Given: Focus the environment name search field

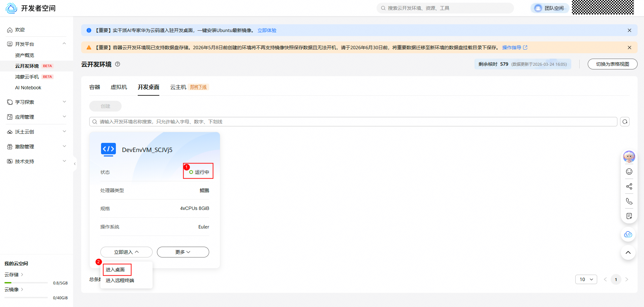Looking at the screenshot, I should pyautogui.click(x=353, y=122).
